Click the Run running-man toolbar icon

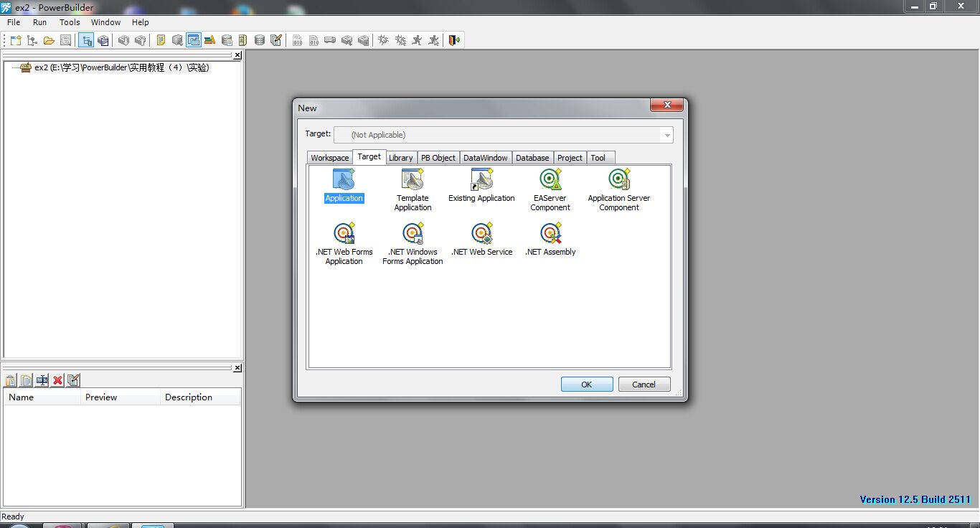(x=417, y=40)
